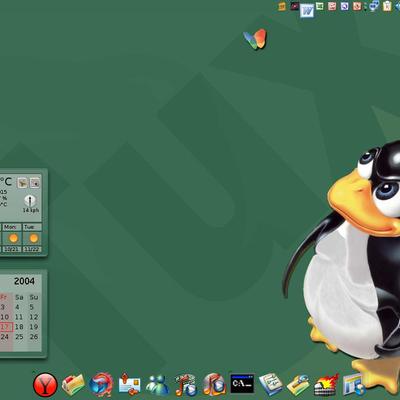
Task: Select the Mon forecast in the weather widget
Action: point(12,227)
